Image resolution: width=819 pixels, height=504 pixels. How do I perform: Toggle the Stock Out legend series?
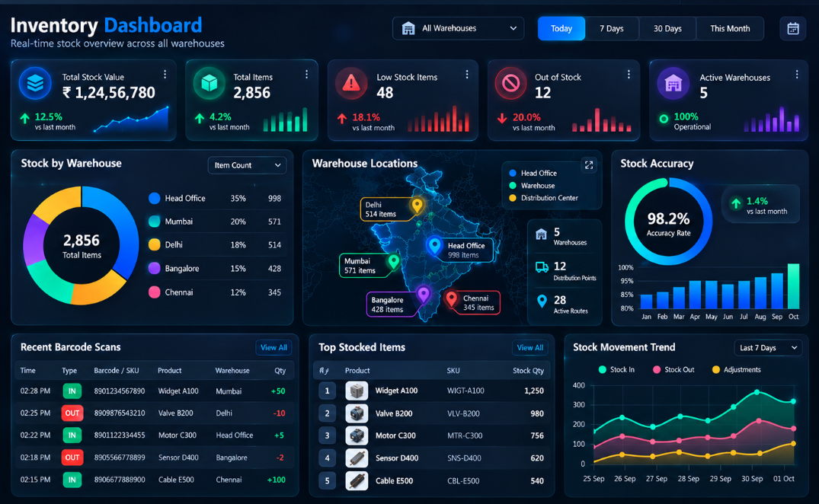coord(673,369)
